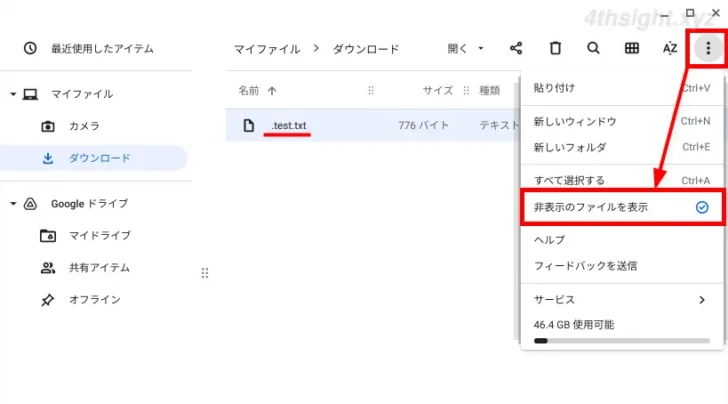
Task: Close the Files window
Action: coord(716,13)
